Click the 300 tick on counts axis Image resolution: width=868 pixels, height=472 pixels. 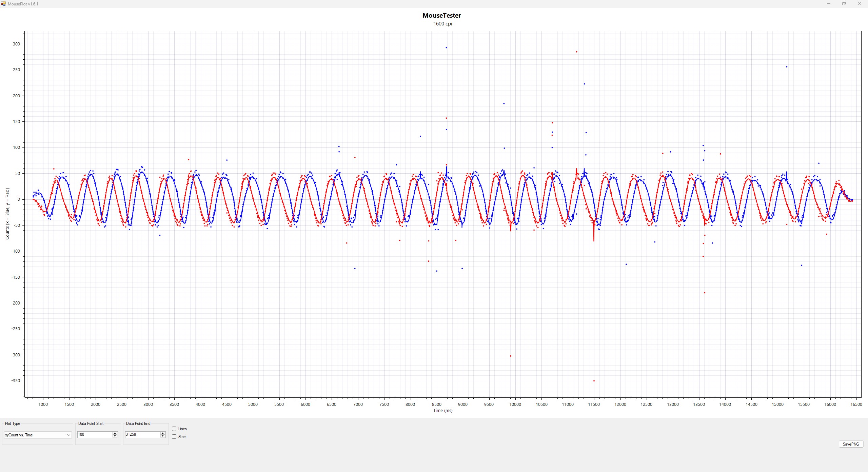click(17, 44)
